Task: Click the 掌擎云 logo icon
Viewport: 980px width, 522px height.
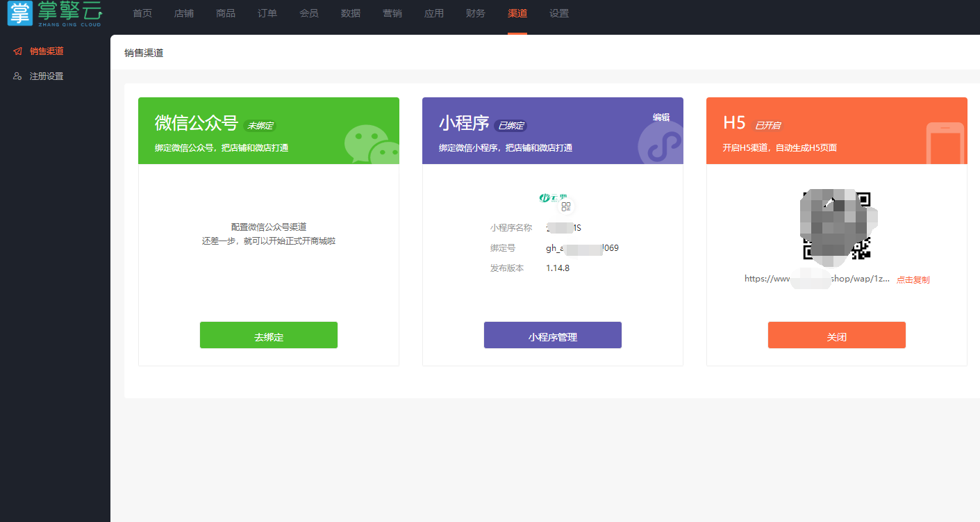Action: point(19,13)
